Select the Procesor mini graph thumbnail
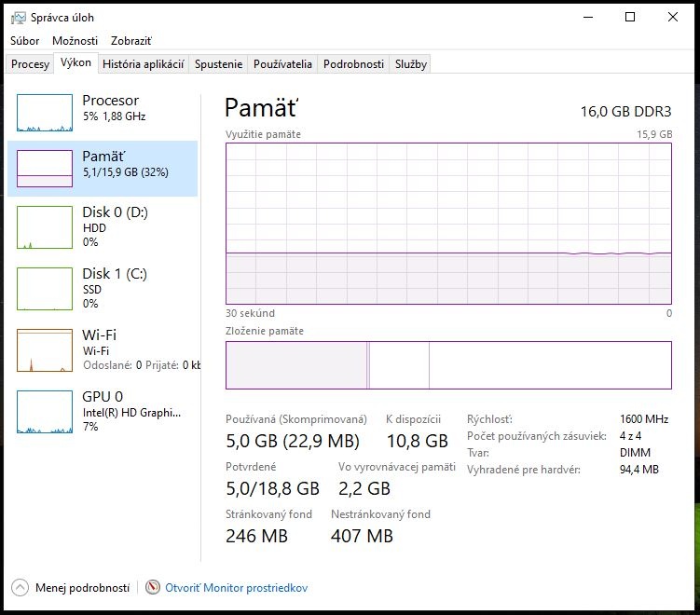Viewport: 700px width, 615px height. point(44,113)
